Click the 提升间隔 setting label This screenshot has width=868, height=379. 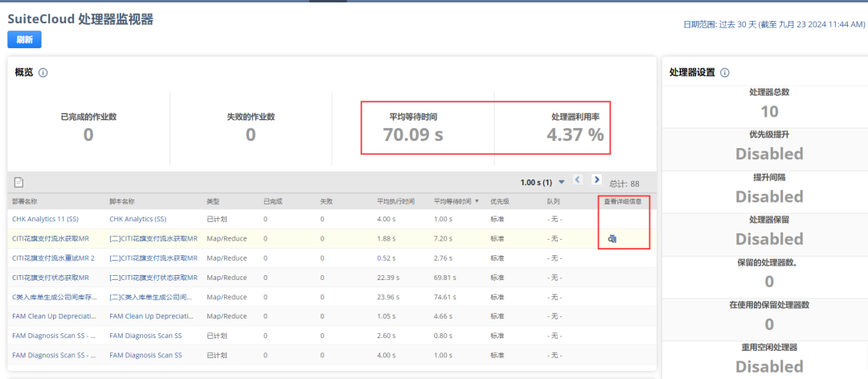tap(769, 177)
